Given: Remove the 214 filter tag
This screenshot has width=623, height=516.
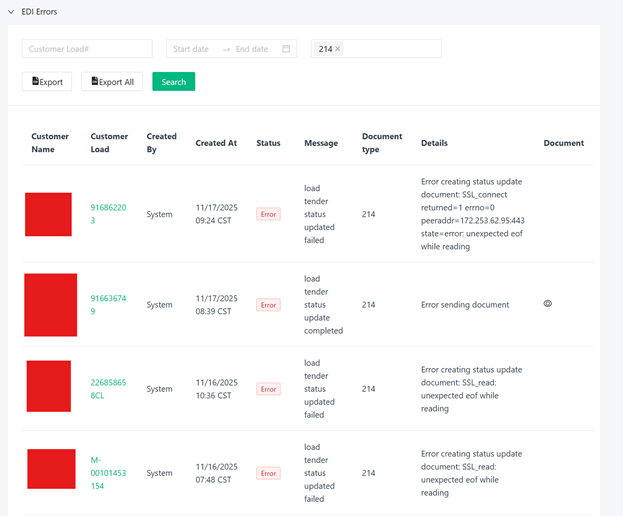Looking at the screenshot, I should tap(338, 48).
